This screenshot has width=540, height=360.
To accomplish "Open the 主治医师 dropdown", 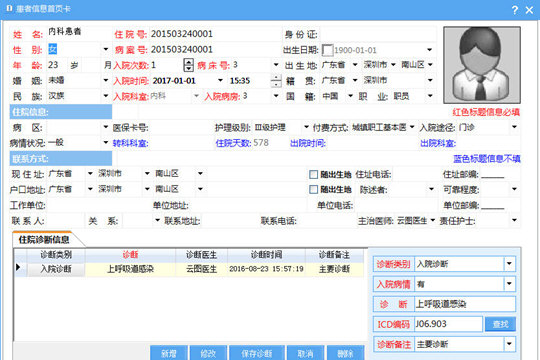I will [x=433, y=220].
